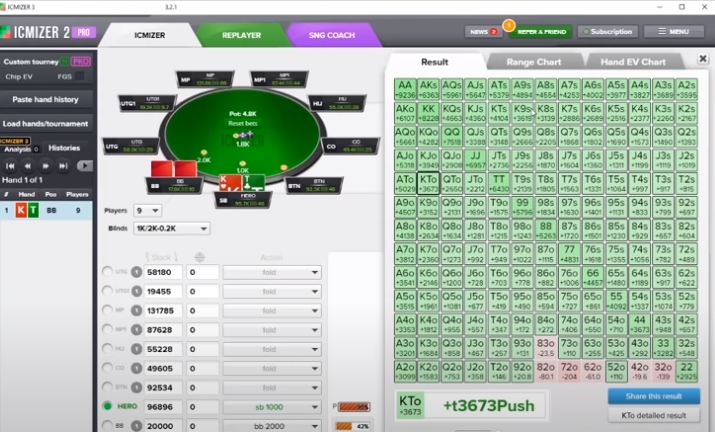Viewport: 715px width, 432px height.
Task: Click the MP bounty number circle icon
Action: pos(136,311)
